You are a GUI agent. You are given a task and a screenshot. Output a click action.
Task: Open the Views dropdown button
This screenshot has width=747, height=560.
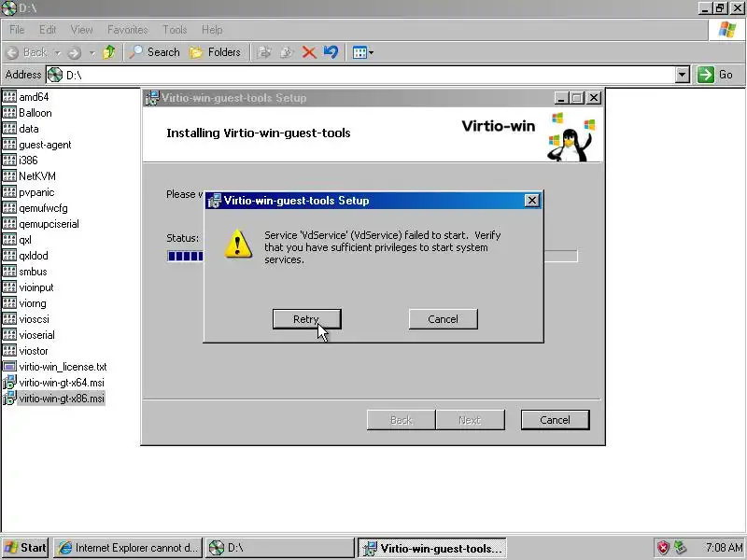click(362, 52)
